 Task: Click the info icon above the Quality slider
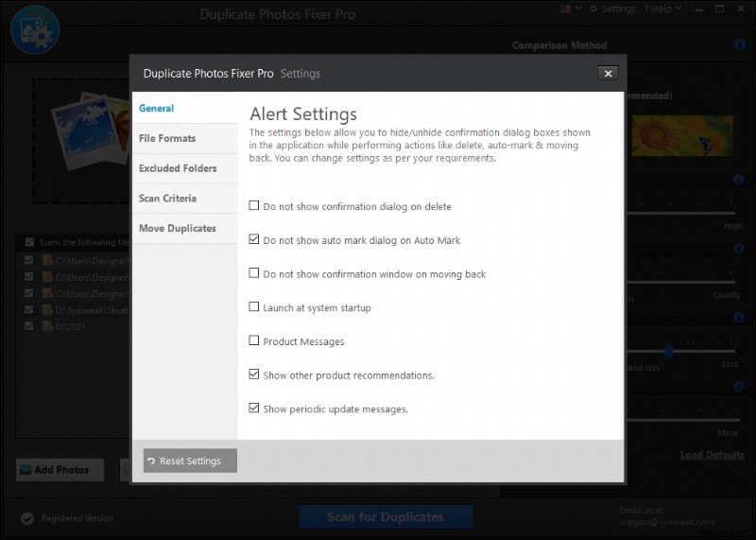click(x=739, y=249)
